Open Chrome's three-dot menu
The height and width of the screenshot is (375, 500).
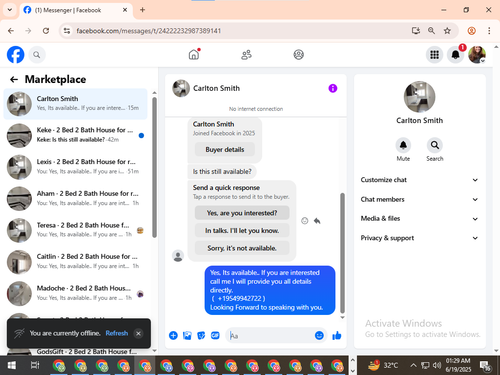[x=489, y=31]
